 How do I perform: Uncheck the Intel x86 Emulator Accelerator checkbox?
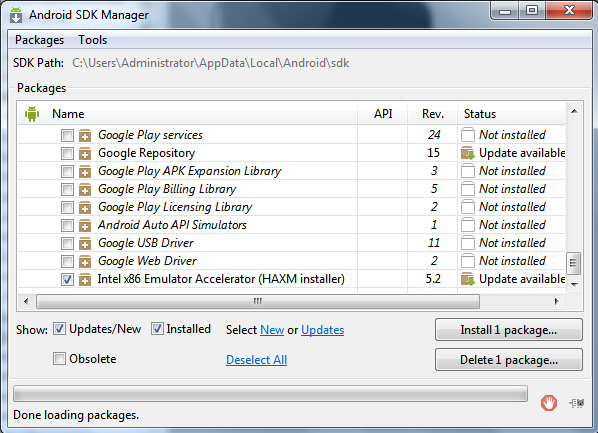click(67, 279)
